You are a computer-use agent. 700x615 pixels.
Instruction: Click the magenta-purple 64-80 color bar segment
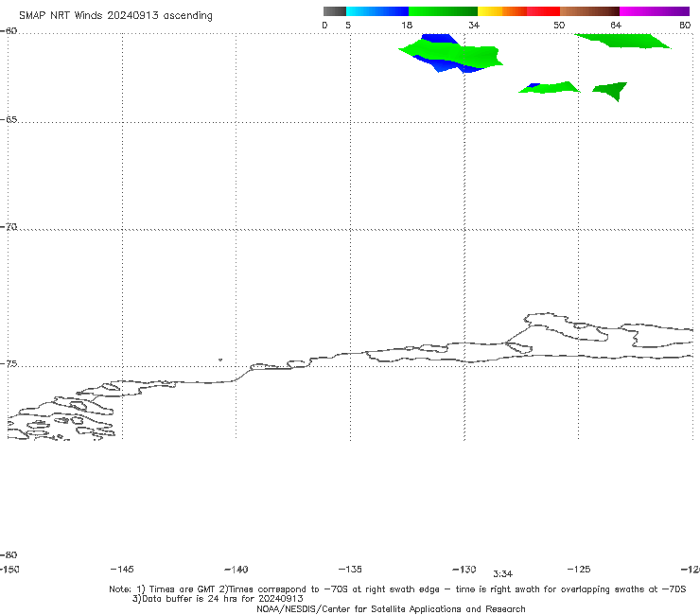click(x=655, y=11)
